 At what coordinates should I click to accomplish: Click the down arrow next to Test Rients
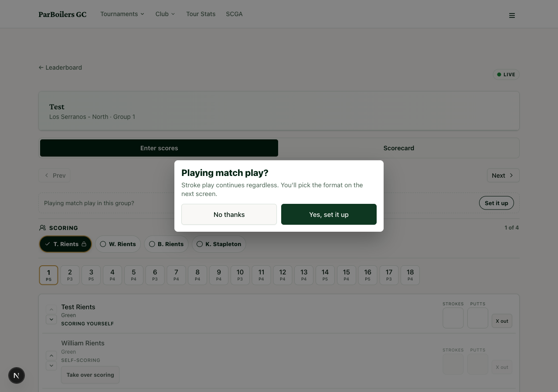click(x=51, y=320)
